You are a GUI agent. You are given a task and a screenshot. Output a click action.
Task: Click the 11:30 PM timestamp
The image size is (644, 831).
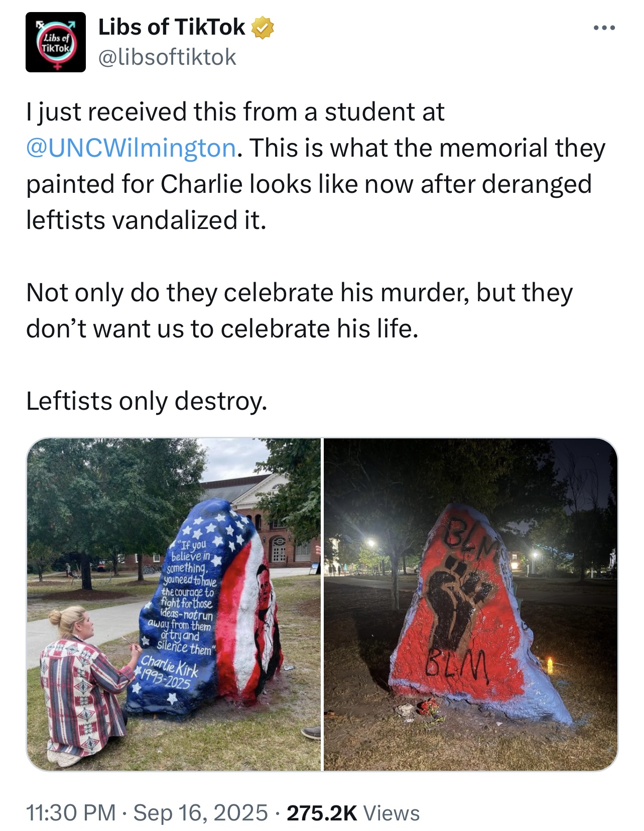point(71,812)
